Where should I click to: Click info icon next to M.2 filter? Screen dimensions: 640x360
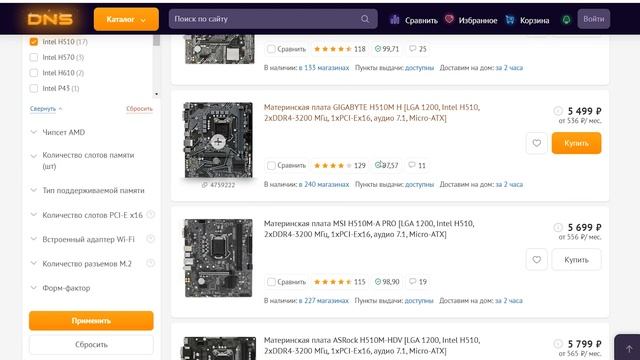click(151, 263)
